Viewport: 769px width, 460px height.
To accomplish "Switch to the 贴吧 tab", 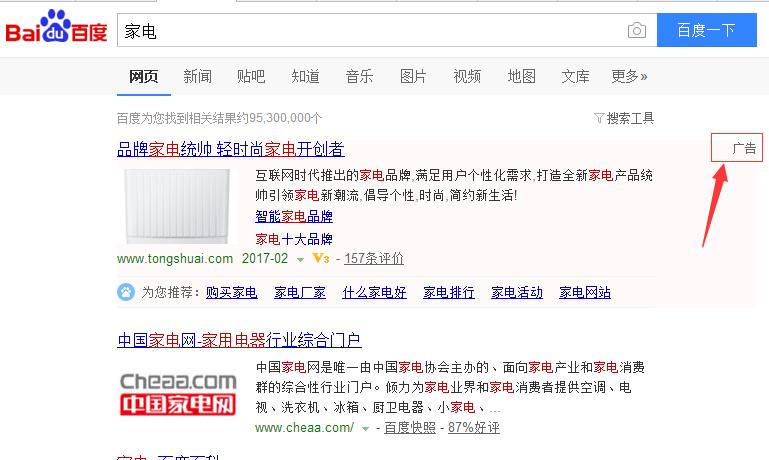I will [251, 76].
